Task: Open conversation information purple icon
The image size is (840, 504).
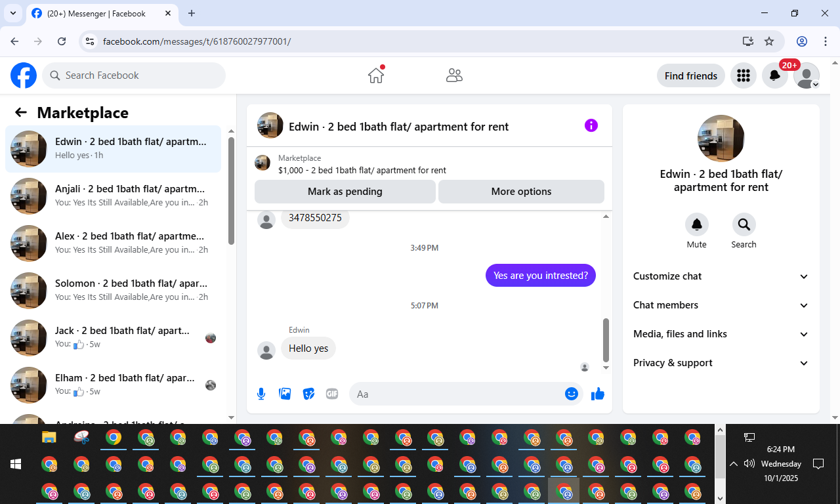Action: click(591, 125)
